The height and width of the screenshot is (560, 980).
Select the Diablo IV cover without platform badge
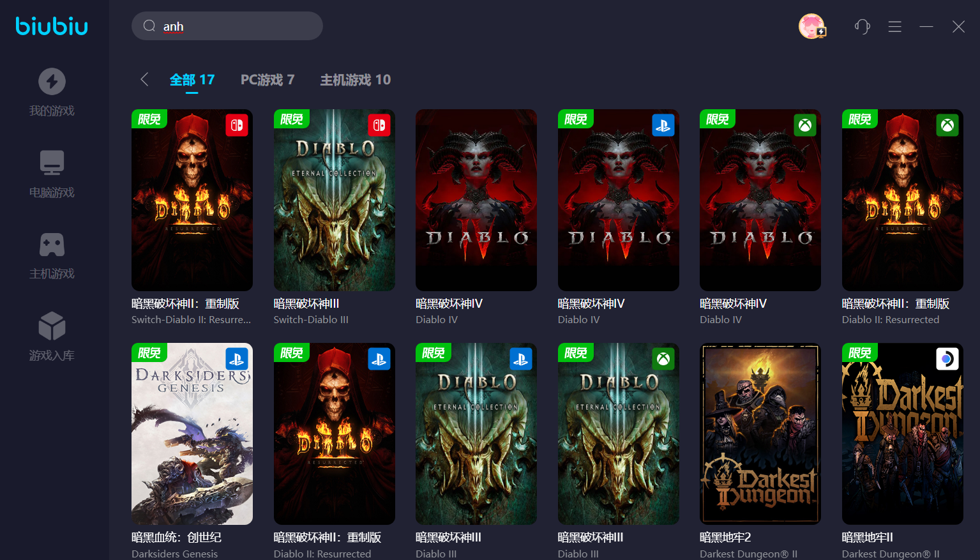tap(476, 200)
